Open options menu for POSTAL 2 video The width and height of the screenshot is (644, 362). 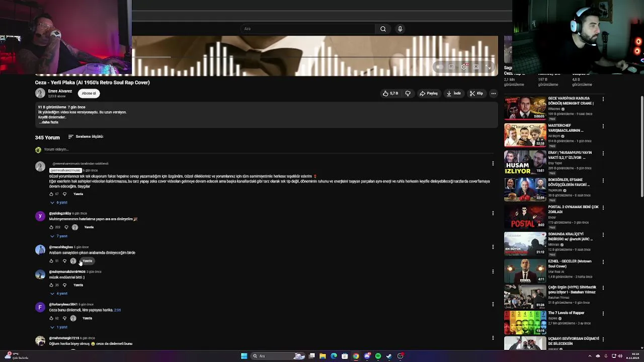603,208
